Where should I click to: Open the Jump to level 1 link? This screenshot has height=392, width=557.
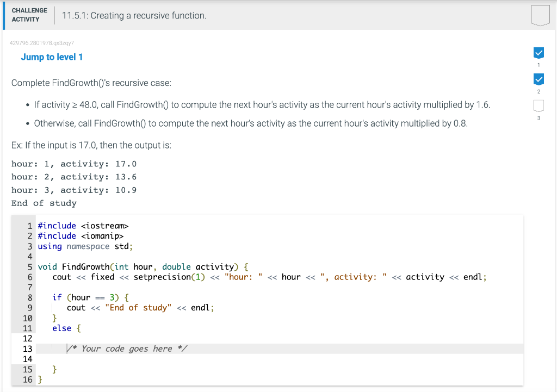click(52, 57)
